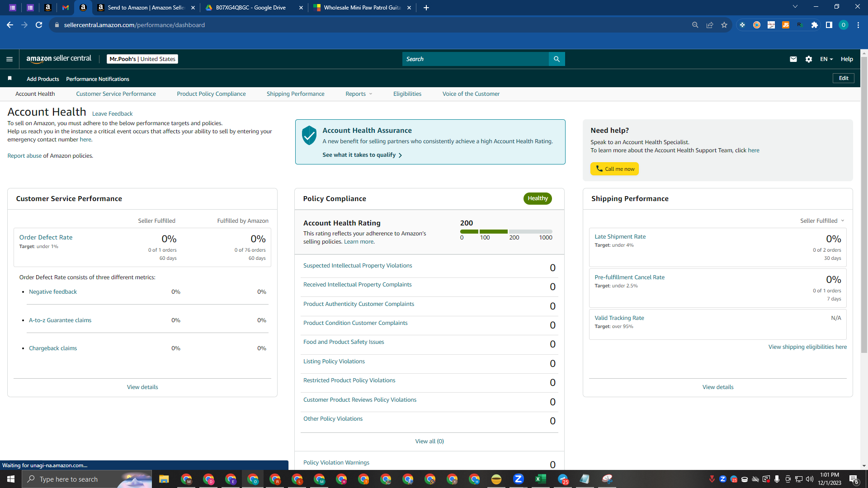Switch to Wholesale Mini Paw Patrol tab

362,8
